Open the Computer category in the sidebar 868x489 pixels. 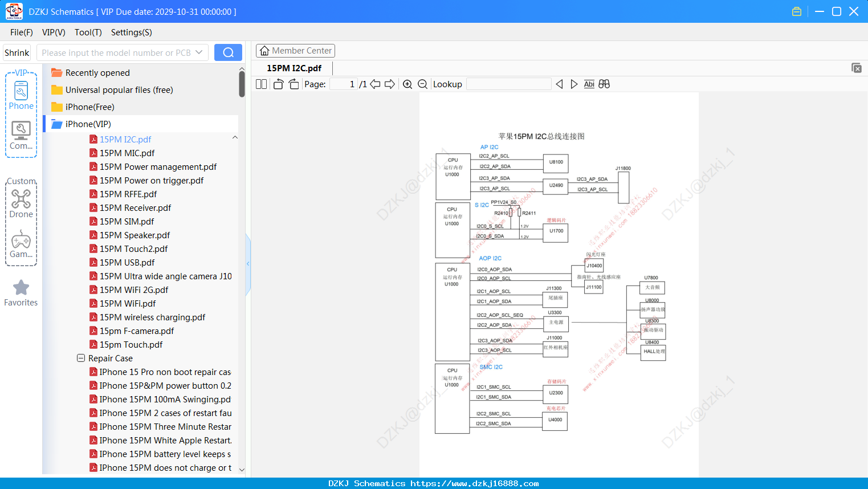(x=21, y=136)
